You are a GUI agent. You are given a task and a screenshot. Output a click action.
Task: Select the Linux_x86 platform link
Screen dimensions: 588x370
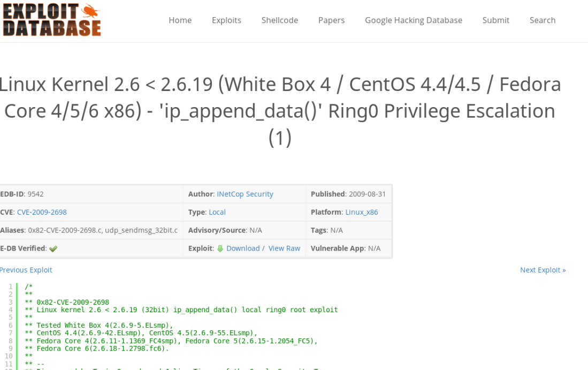(x=361, y=212)
